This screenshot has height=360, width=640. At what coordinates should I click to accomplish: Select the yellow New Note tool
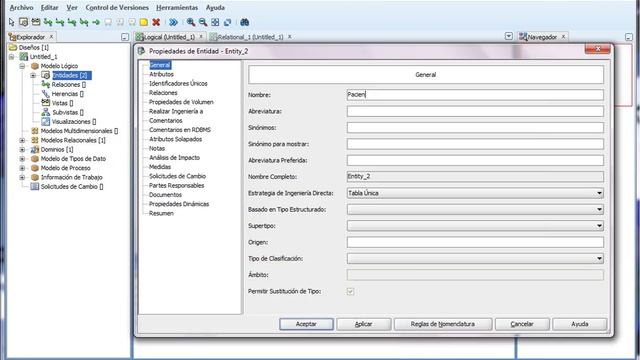[x=144, y=22]
